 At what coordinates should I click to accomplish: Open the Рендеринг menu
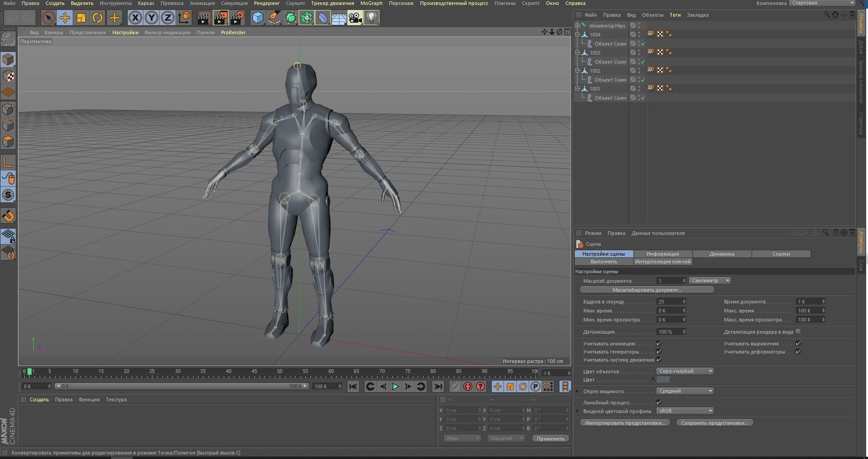click(x=267, y=3)
